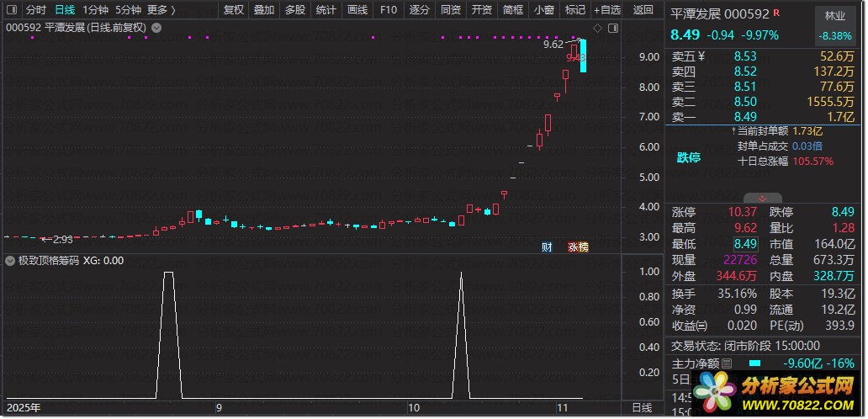Click 标记 mark button
This screenshot has height=419, width=868.
point(574,10)
